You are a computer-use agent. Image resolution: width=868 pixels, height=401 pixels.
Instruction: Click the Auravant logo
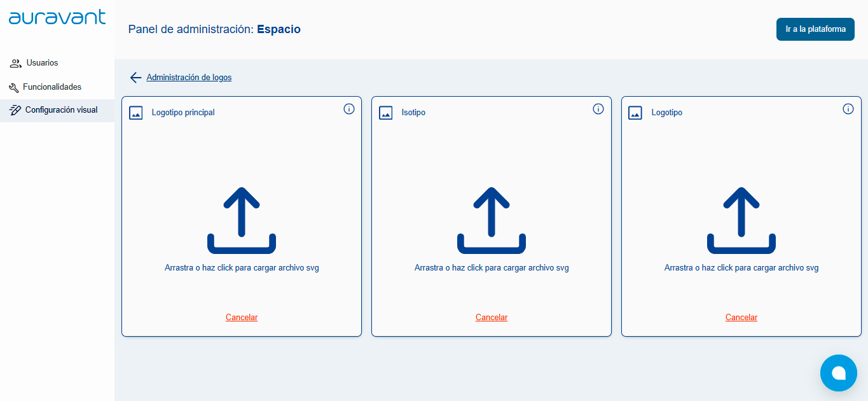[57, 17]
